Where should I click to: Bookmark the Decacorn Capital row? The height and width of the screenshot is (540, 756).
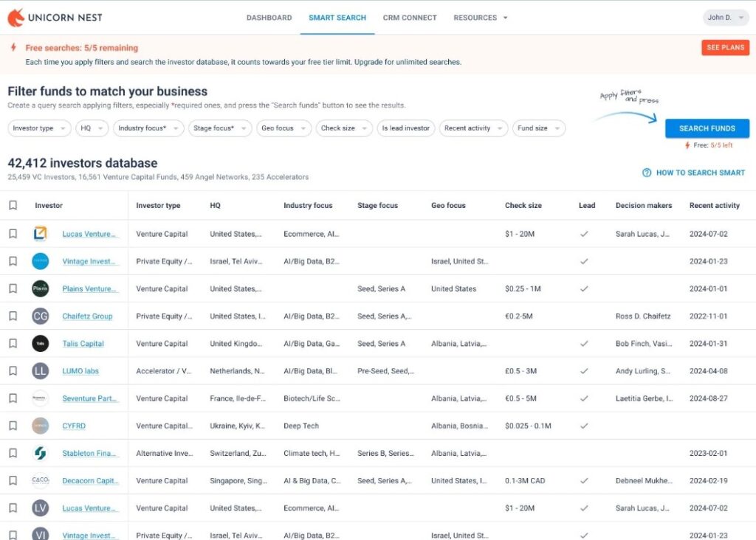[x=13, y=480]
